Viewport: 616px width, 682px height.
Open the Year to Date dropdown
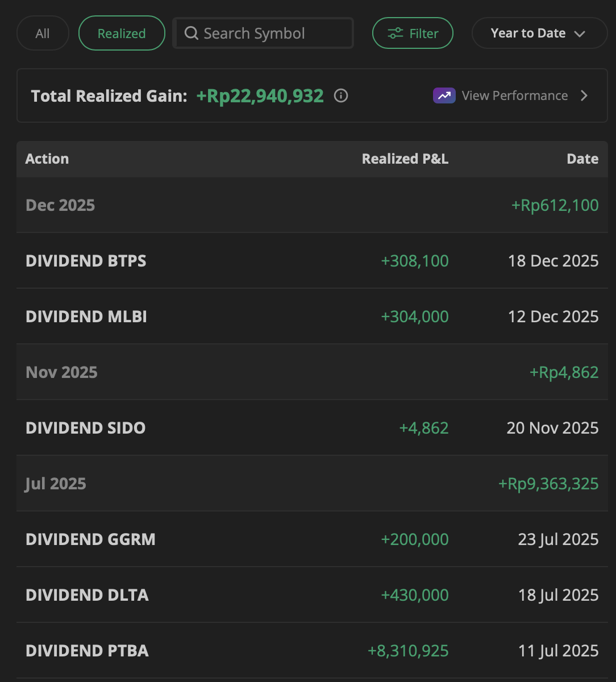(539, 34)
